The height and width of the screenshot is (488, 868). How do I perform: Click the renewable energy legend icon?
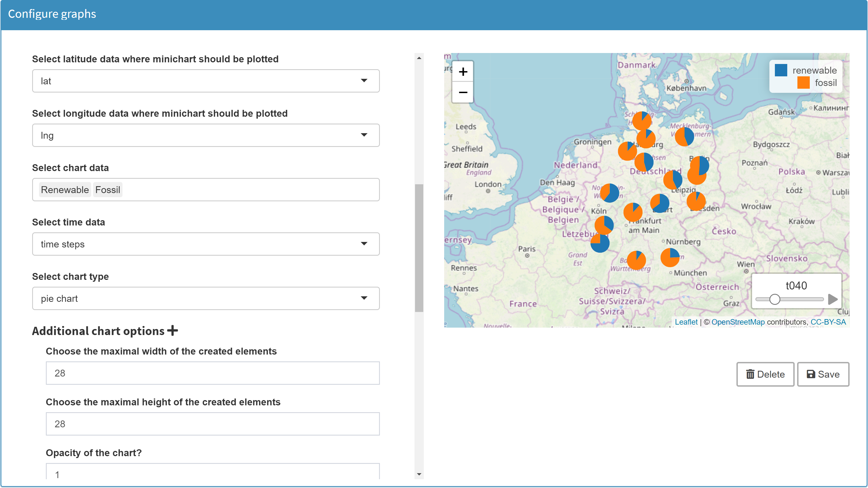pos(781,69)
